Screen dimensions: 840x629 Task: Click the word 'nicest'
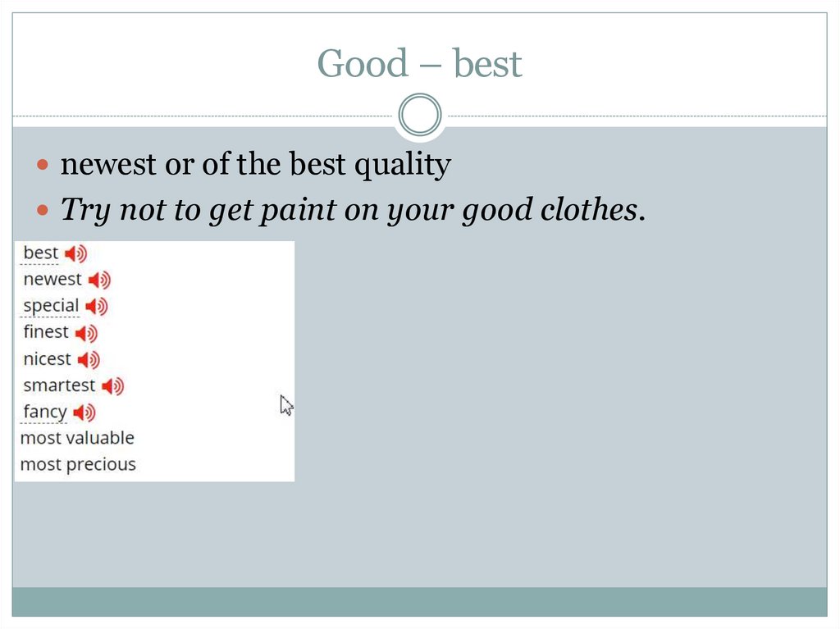click(x=48, y=359)
